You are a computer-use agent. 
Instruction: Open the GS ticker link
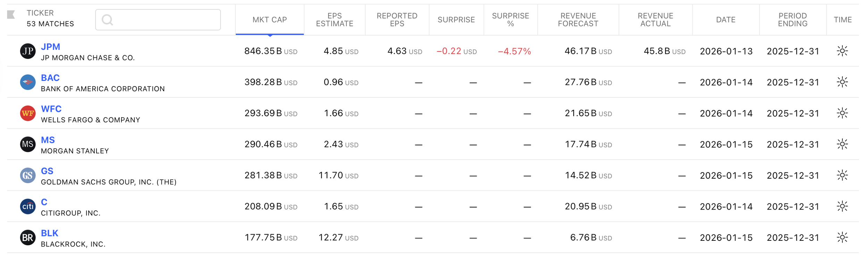click(x=47, y=171)
